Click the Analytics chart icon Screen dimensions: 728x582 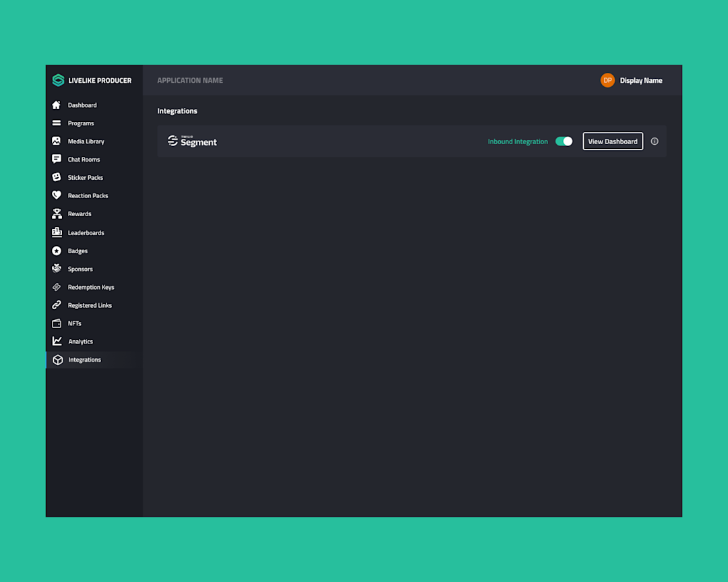coord(57,341)
